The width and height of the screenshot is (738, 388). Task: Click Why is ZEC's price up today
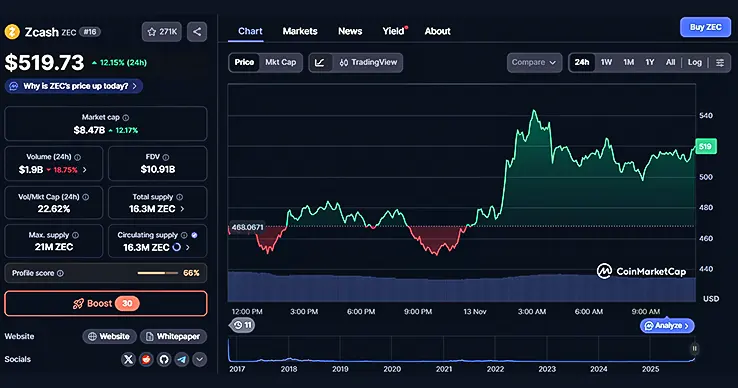pyautogui.click(x=74, y=86)
